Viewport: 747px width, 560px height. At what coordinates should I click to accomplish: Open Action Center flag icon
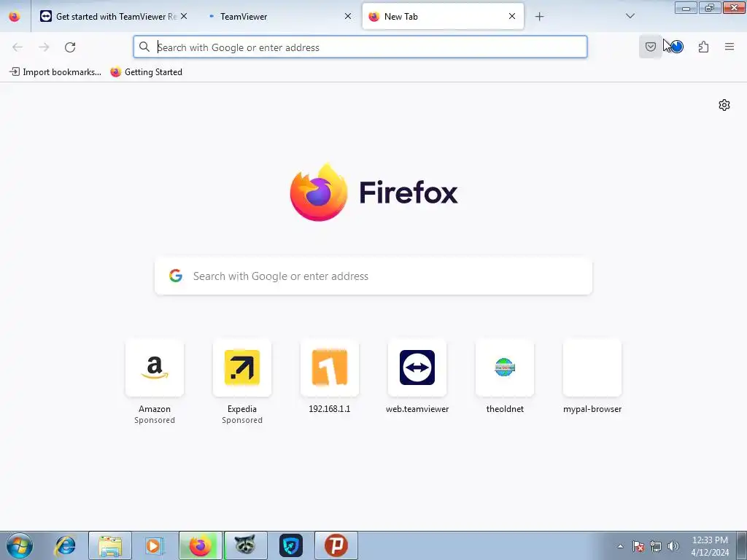tap(638, 546)
